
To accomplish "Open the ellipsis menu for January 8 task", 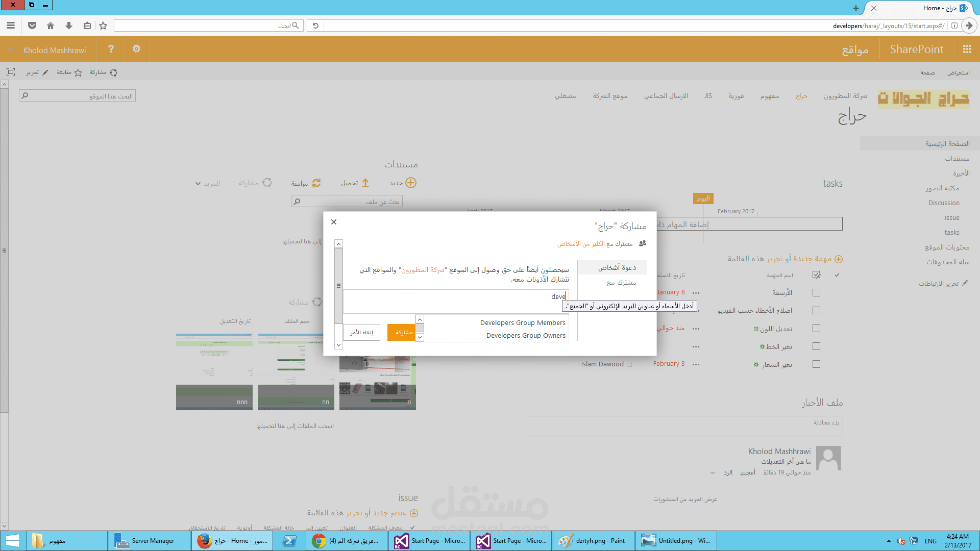I will point(696,293).
